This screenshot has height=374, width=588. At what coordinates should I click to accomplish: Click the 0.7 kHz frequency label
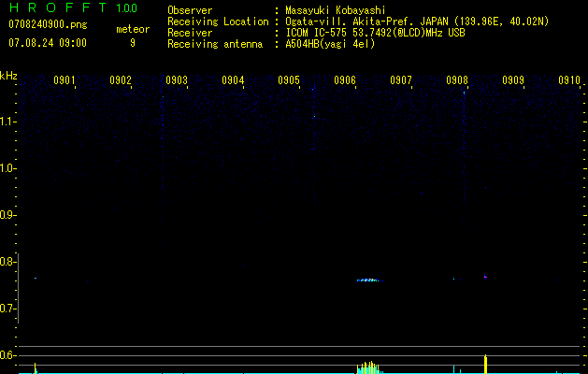[7, 309]
